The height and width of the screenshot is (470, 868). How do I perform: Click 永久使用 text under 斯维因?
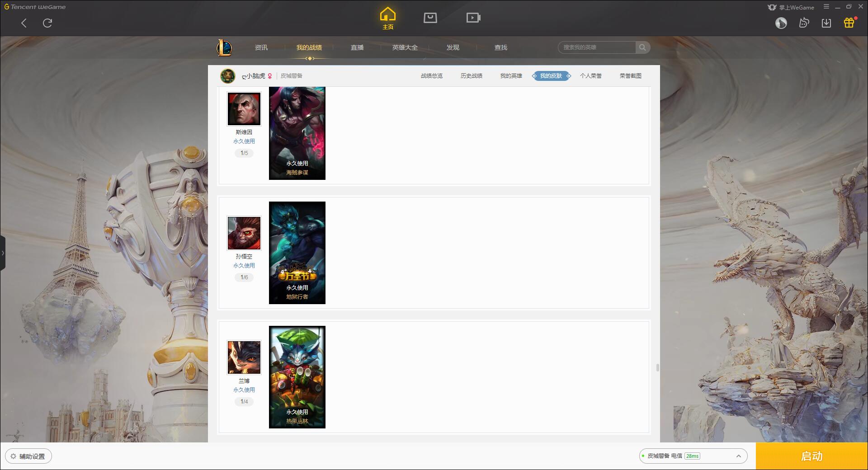coord(244,141)
